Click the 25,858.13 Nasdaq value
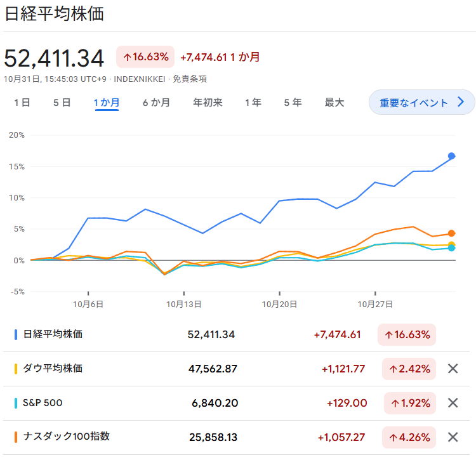Viewport: 476px width, 460px height. [213, 437]
